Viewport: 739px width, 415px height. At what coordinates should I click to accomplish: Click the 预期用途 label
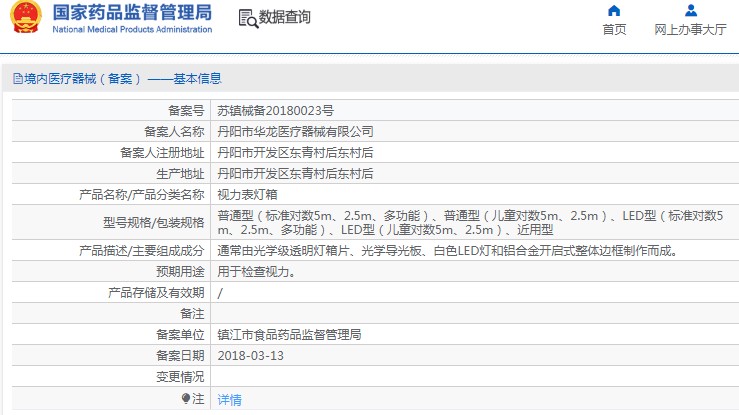coord(181,272)
